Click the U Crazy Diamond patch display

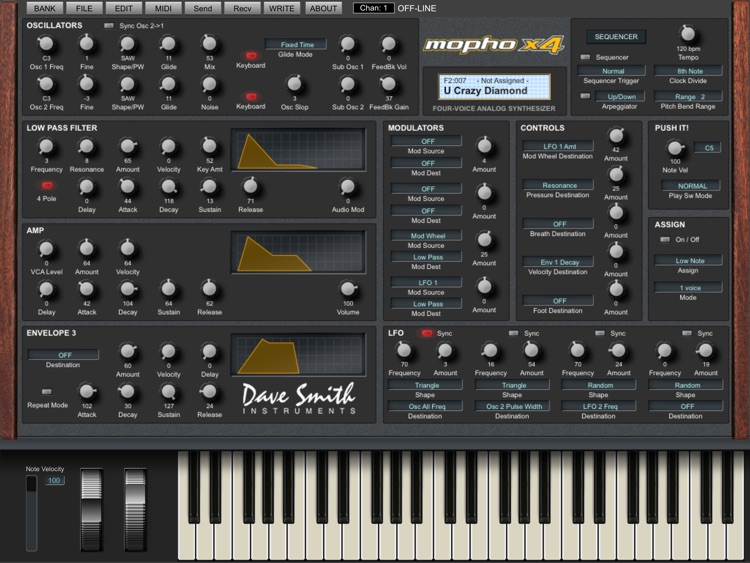(x=495, y=87)
